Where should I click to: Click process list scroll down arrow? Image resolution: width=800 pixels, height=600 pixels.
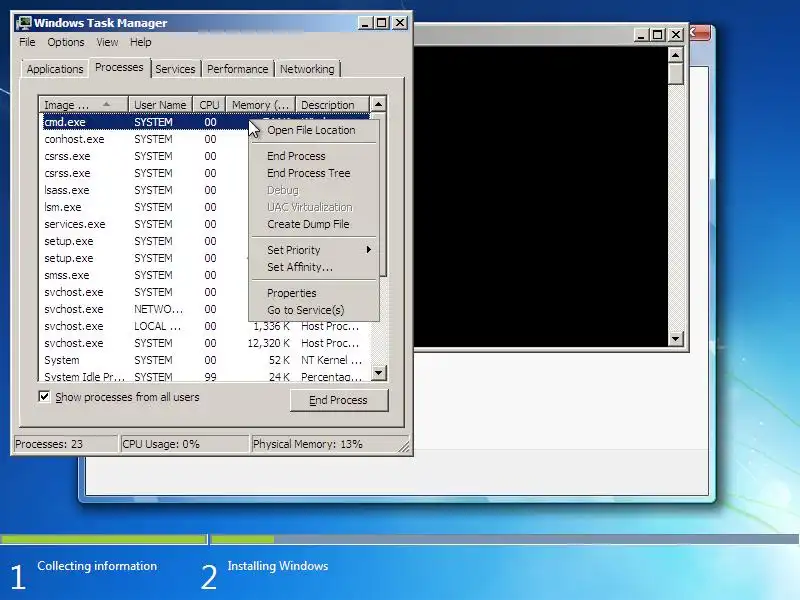(x=378, y=373)
